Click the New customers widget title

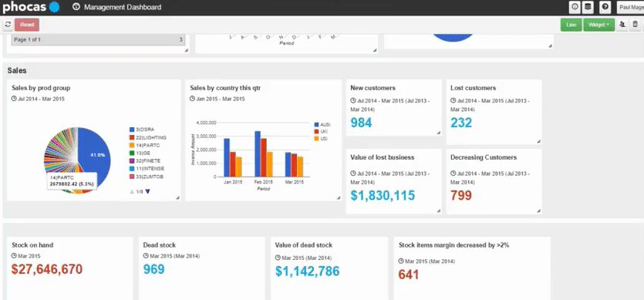tap(373, 88)
